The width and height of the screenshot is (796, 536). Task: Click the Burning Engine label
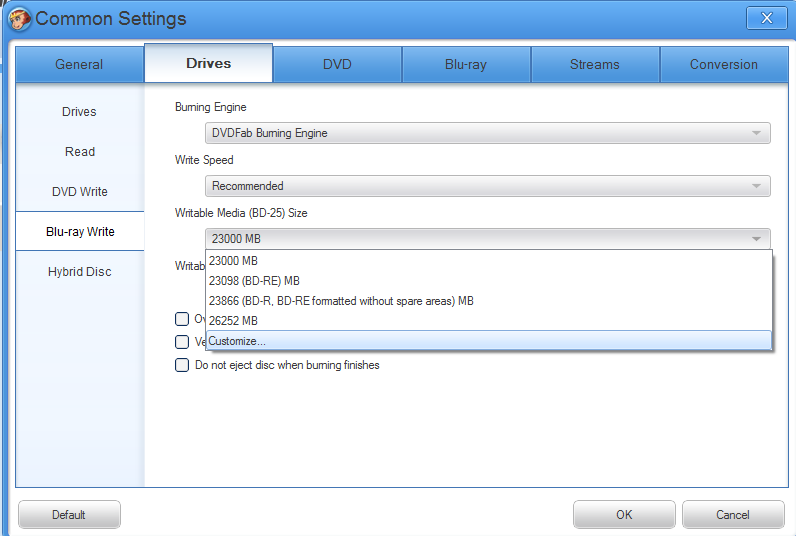click(211, 107)
